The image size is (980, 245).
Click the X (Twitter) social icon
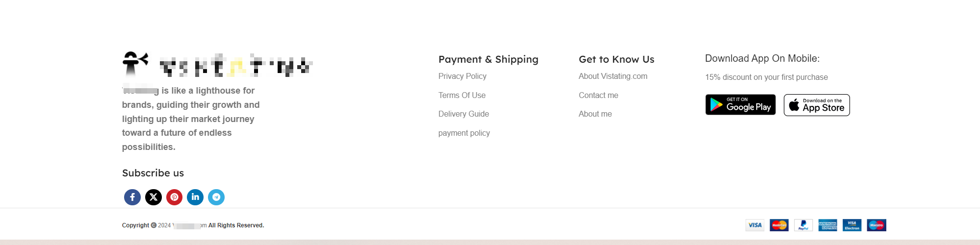pos(154,197)
